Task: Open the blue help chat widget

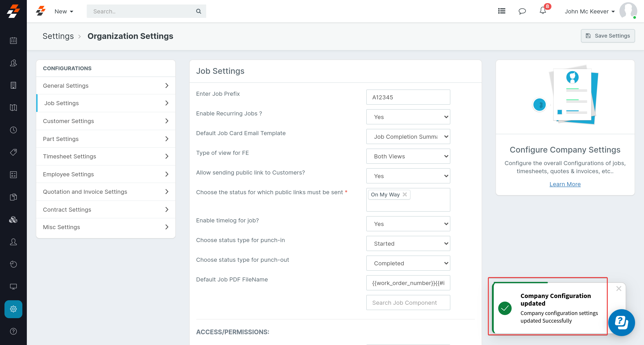Action: (x=621, y=322)
